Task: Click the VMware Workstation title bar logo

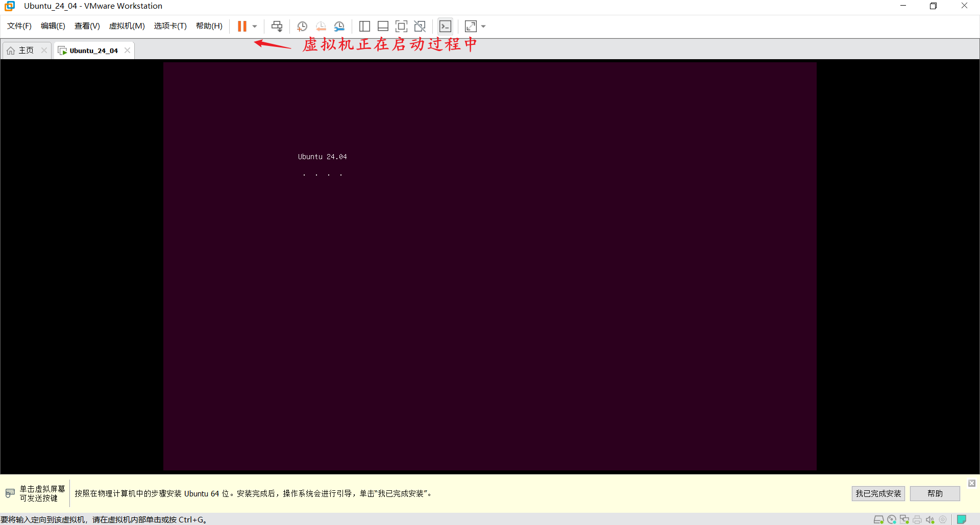Action: tap(10, 6)
